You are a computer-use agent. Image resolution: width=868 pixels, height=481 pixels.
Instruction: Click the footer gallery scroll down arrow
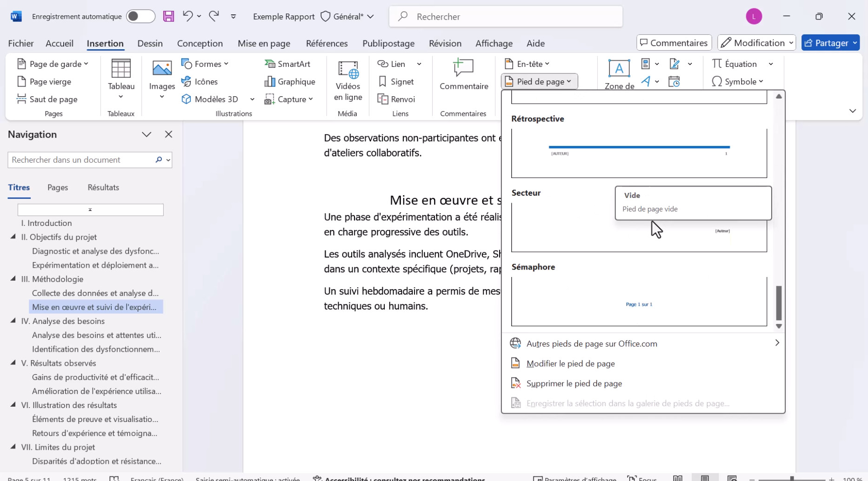(x=779, y=326)
